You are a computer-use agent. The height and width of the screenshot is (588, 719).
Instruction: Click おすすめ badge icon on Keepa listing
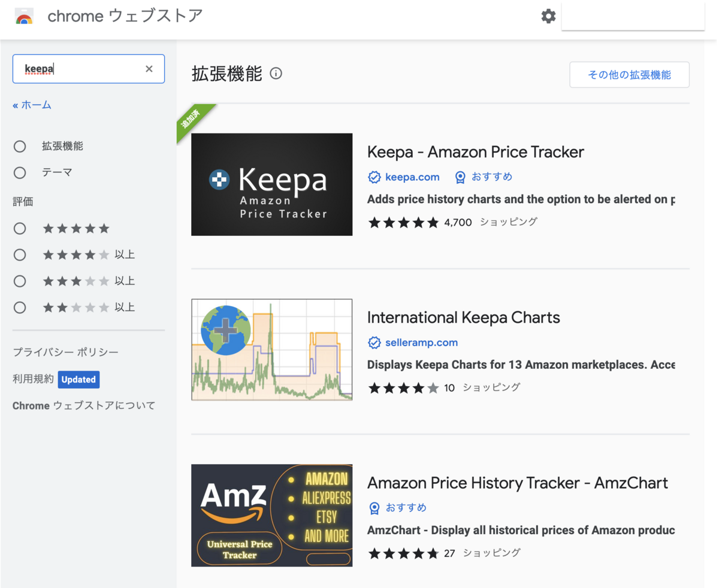[x=460, y=177]
